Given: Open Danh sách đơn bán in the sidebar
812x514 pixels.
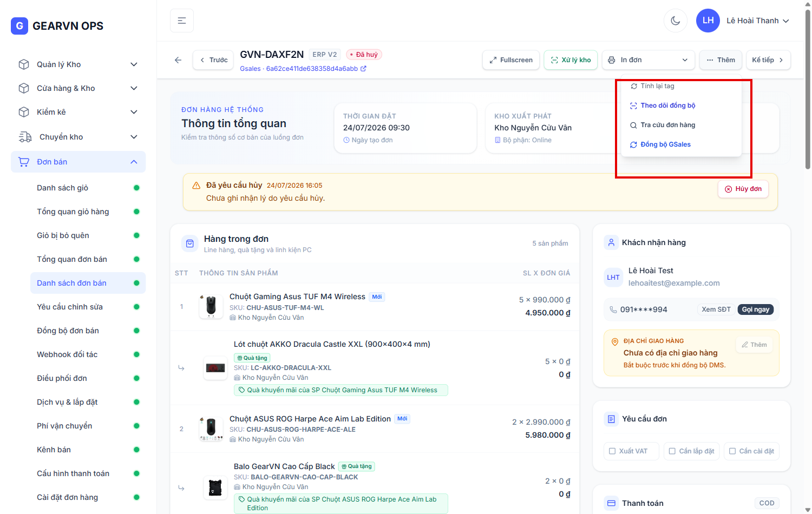Looking at the screenshot, I should point(88,283).
